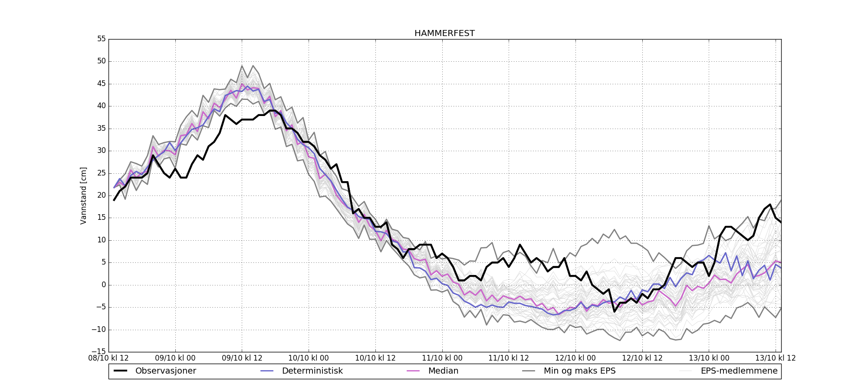
Task: Click the Vannstand [cm] y-axis label
Action: tap(84, 195)
